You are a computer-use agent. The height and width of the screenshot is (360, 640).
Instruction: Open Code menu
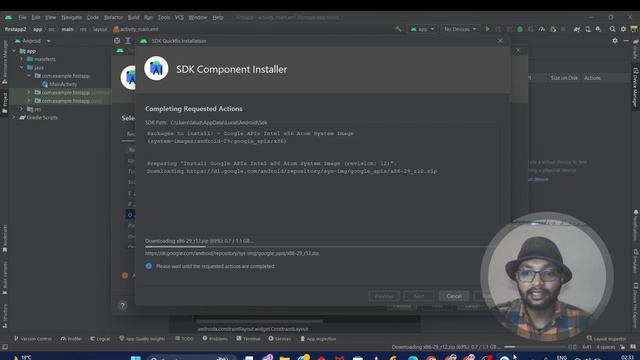click(93, 18)
